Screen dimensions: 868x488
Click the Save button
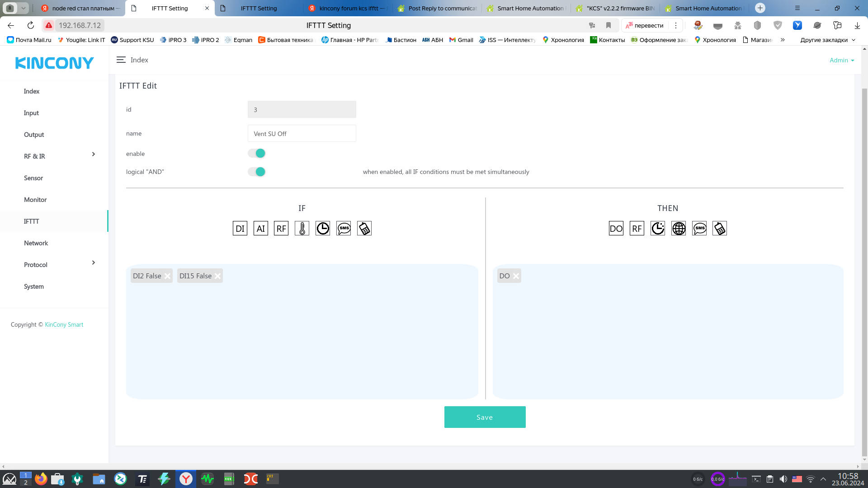click(485, 417)
